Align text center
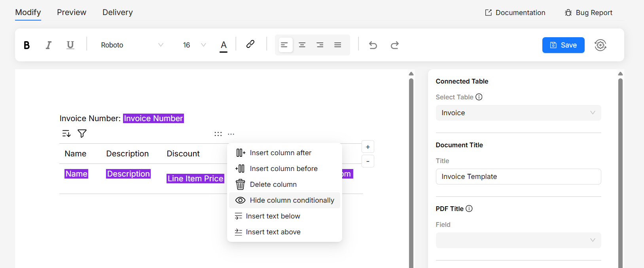This screenshot has width=644, height=268. point(302,45)
